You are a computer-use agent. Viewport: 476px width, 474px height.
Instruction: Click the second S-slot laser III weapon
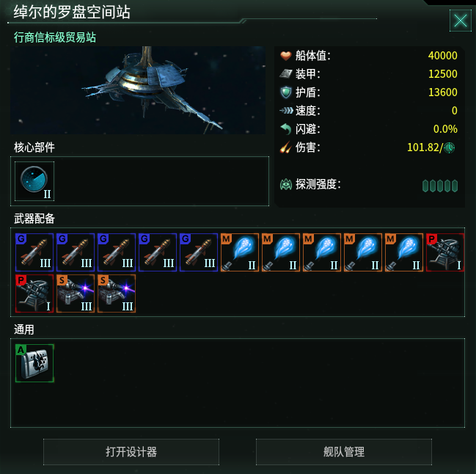[117, 293]
